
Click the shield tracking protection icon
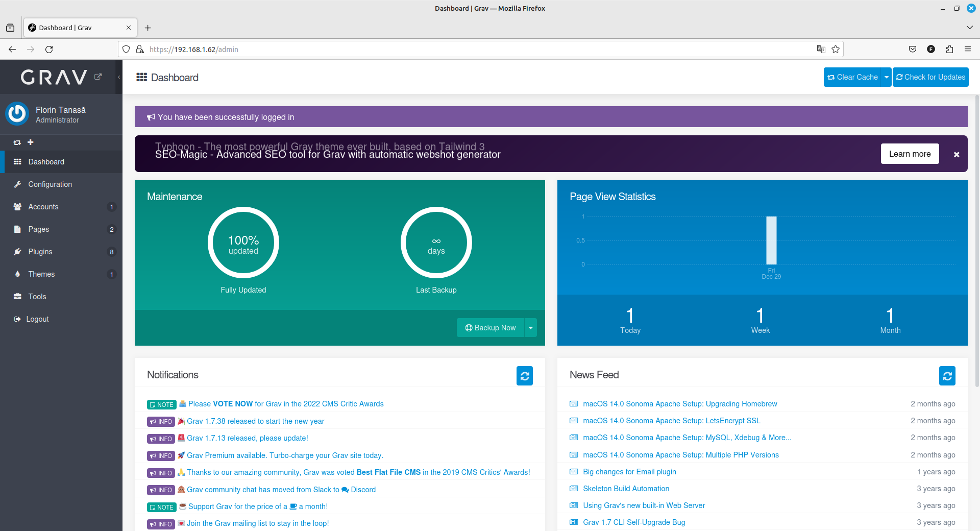click(126, 50)
